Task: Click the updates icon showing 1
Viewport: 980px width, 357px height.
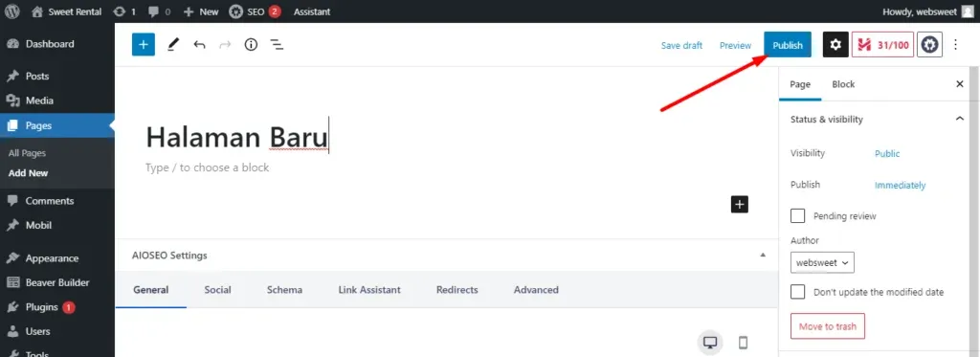Action: pyautogui.click(x=124, y=11)
